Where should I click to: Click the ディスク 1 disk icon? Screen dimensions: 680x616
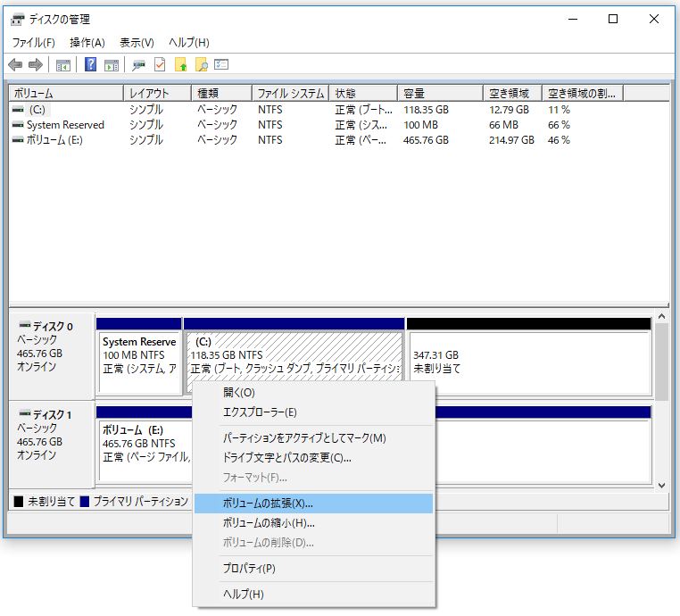pos(25,413)
